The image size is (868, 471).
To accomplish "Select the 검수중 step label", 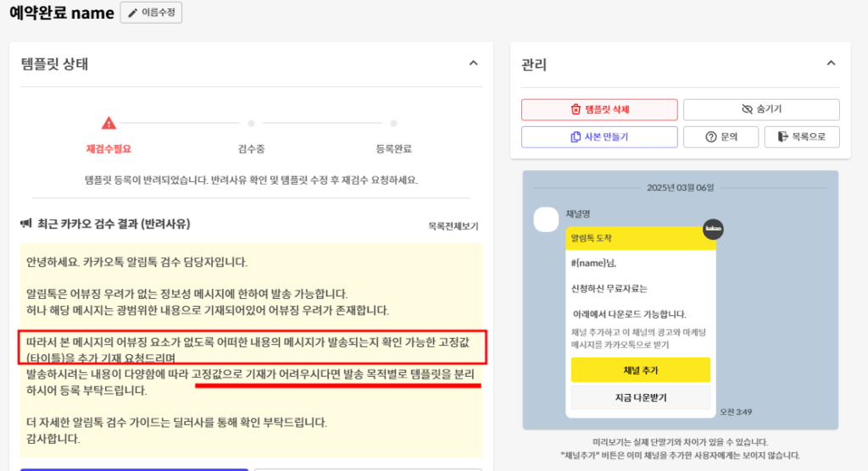I will (251, 149).
